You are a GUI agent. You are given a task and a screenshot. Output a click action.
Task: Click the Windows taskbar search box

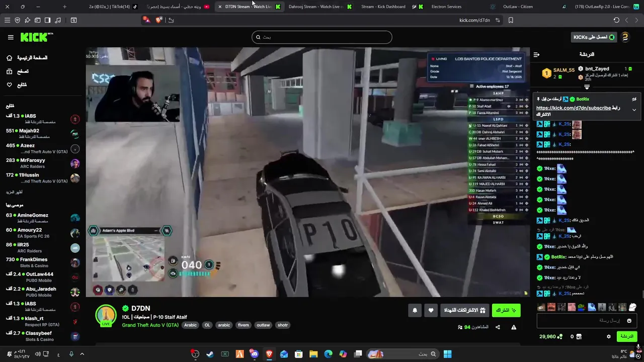[x=402, y=354]
